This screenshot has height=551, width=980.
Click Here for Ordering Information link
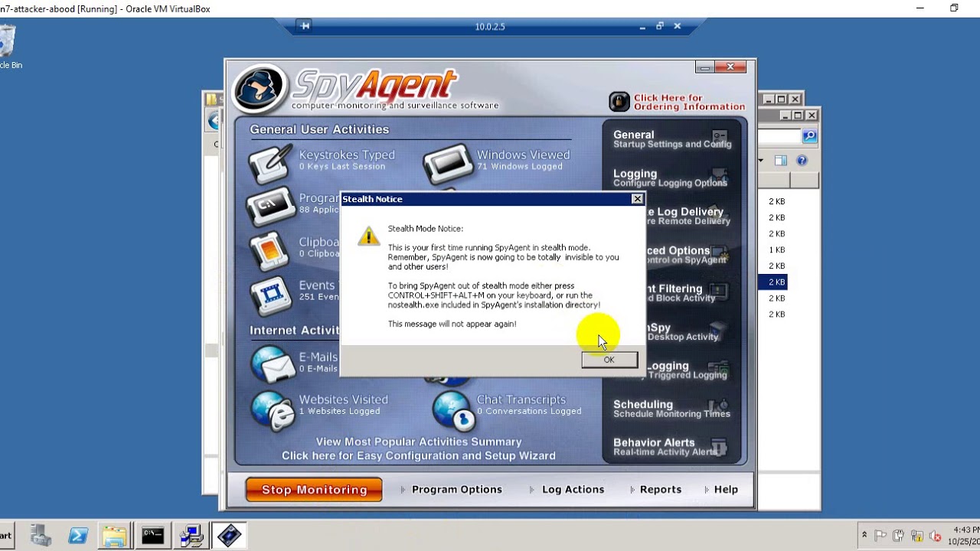(x=689, y=103)
